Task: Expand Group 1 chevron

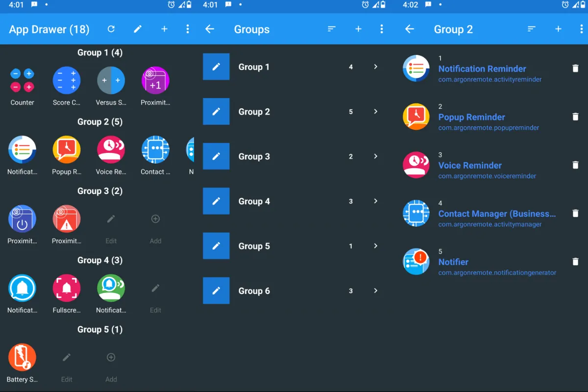Action: (376, 67)
